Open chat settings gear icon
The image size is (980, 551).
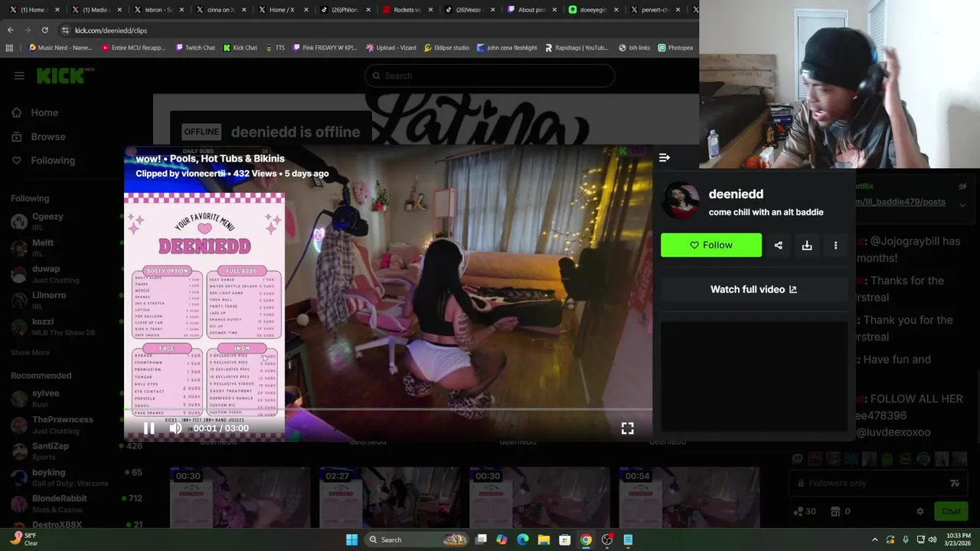click(x=920, y=511)
